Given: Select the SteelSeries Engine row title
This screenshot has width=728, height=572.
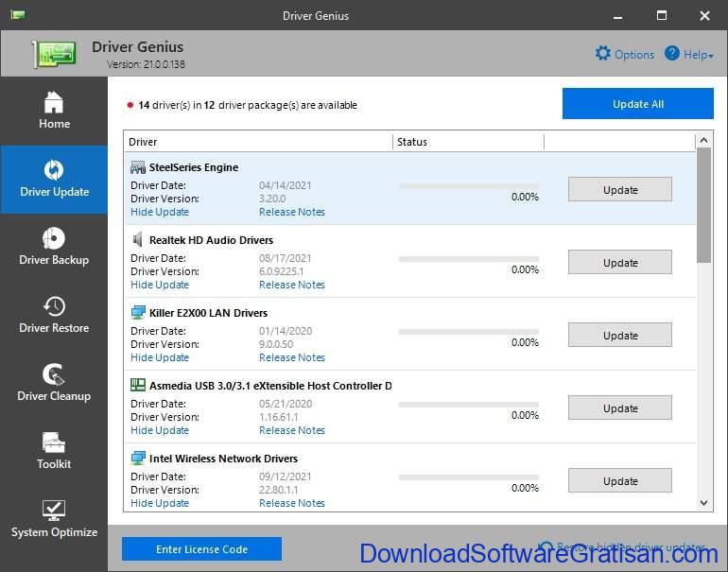Looking at the screenshot, I should (x=194, y=167).
